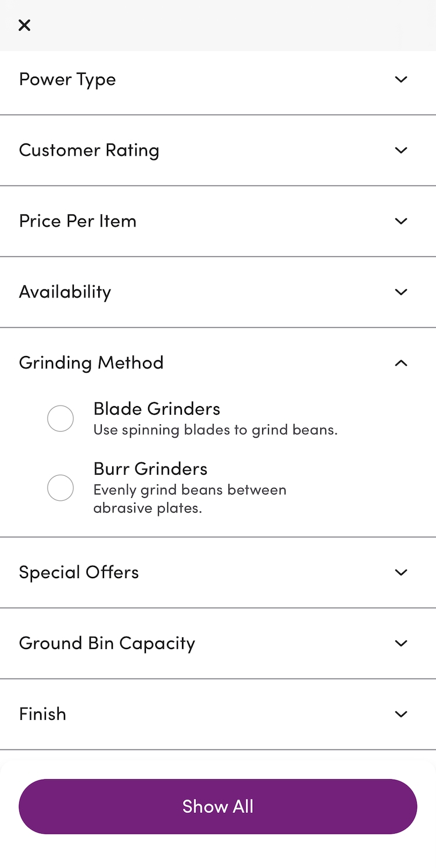Viewport: 436px width, 868px height.
Task: Open Availability filter chevron
Action: point(401,292)
